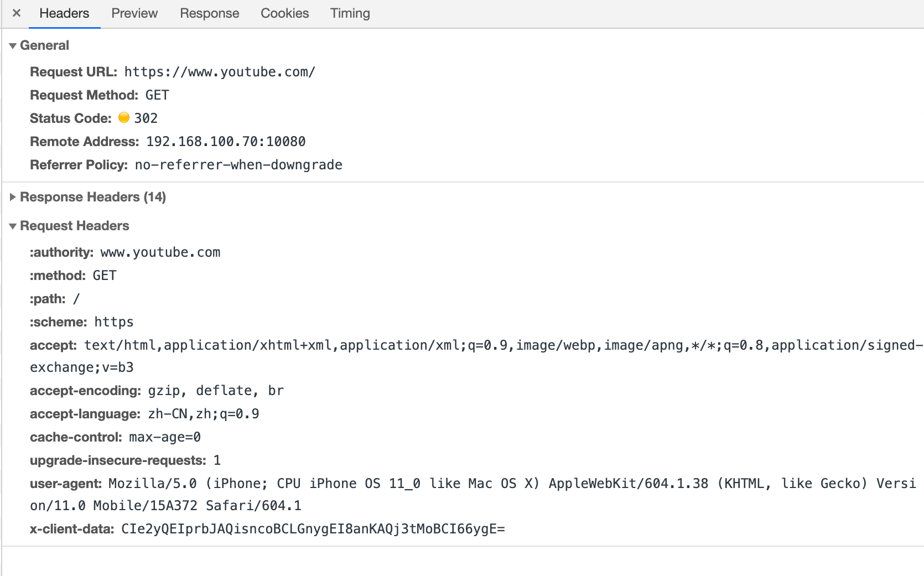Click the user-agent header value
This screenshot has width=924, height=576.
[x=473, y=495]
